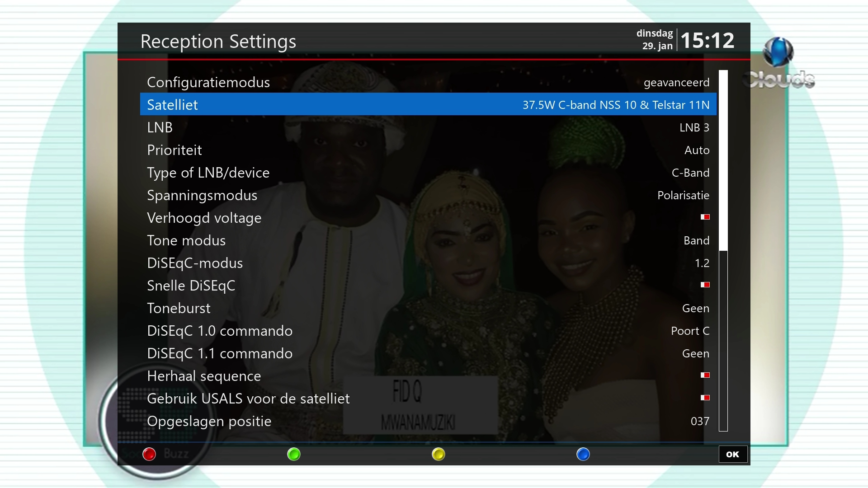Toggle Snelle DiSEqC switch

(705, 285)
